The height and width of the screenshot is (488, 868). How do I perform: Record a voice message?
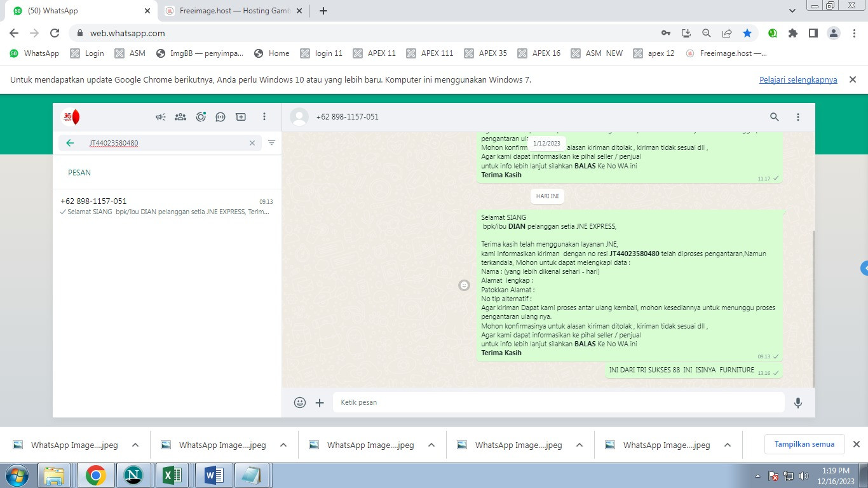(x=798, y=402)
